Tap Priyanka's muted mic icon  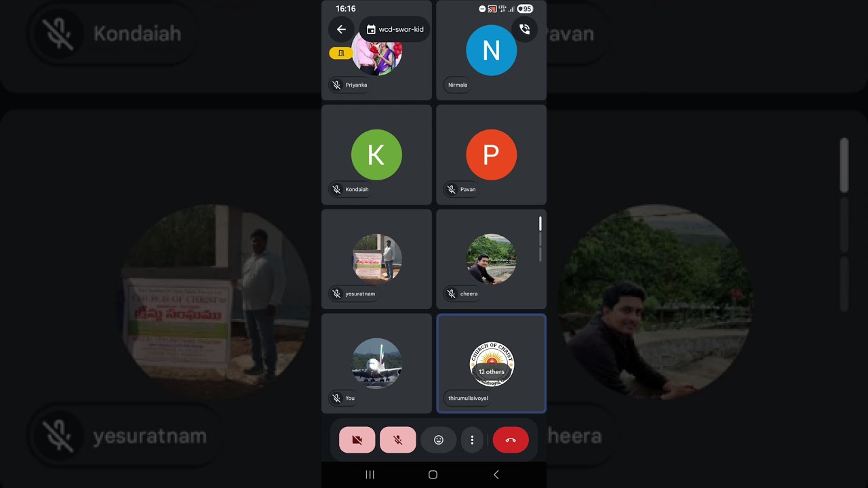click(x=336, y=85)
